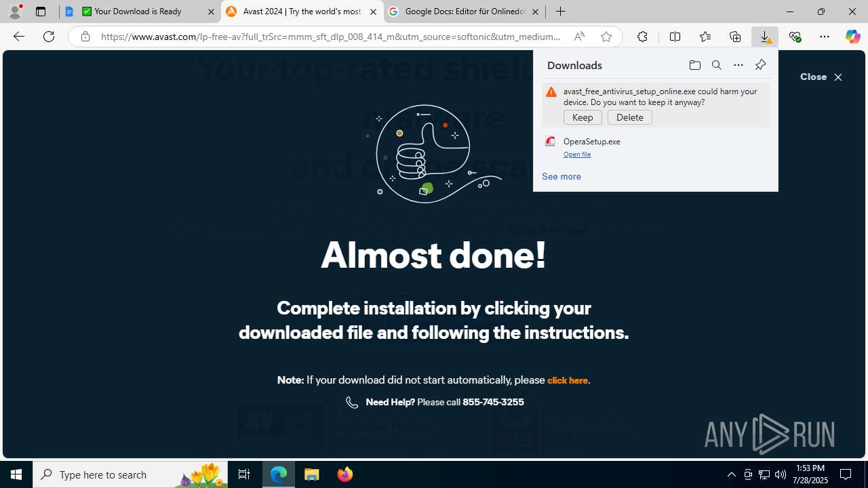This screenshot has width=868, height=488.
Task: Click the 'click here' download link
Action: click(x=568, y=380)
